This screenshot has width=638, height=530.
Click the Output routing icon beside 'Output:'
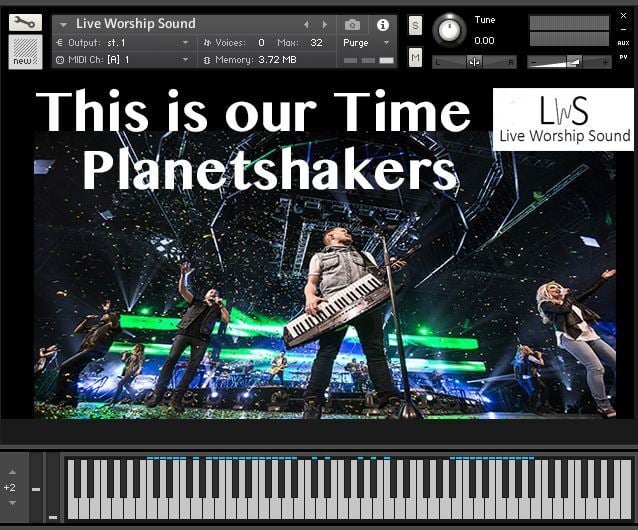(60, 42)
